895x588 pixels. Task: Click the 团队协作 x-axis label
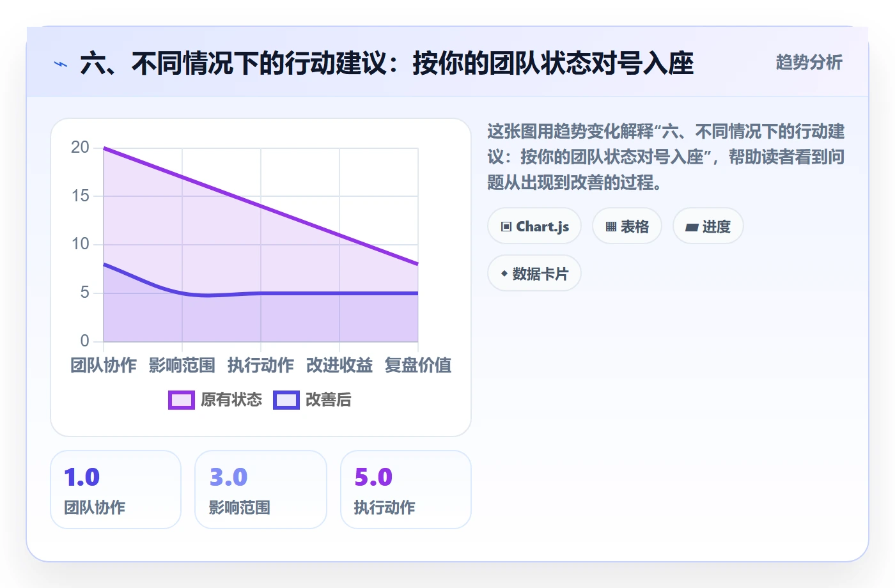pyautogui.click(x=104, y=366)
